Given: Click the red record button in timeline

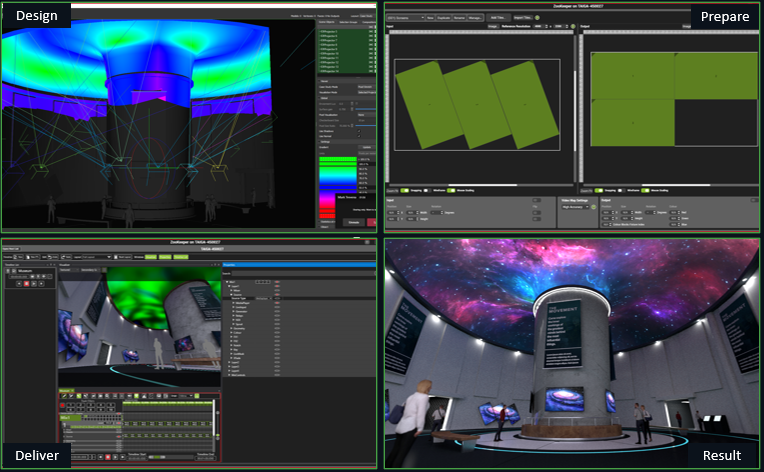Looking at the screenshot, I should click(x=62, y=405).
